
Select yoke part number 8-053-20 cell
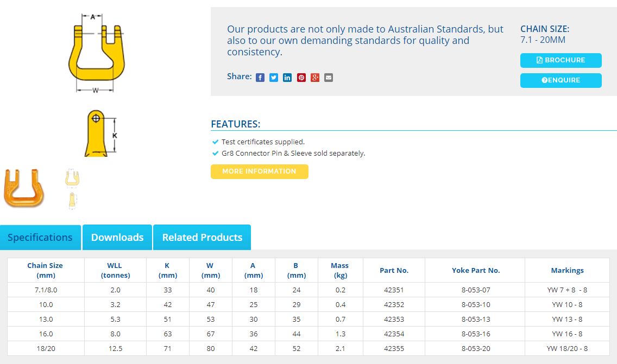point(475,348)
